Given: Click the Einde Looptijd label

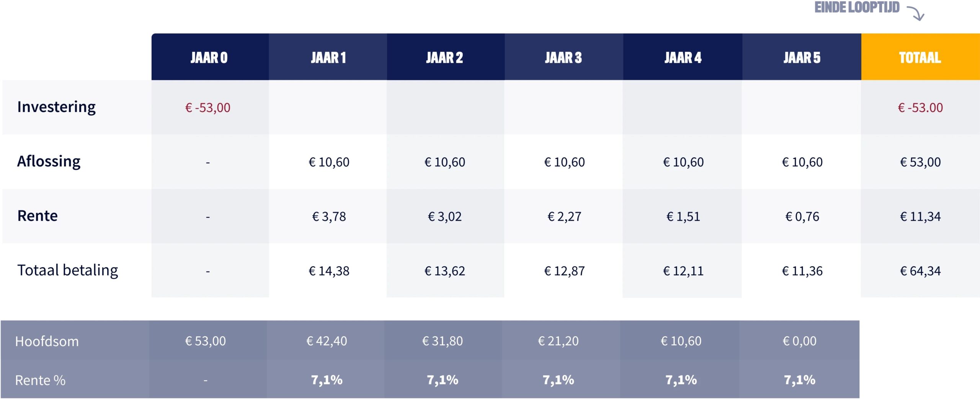Looking at the screenshot, I should (857, 8).
